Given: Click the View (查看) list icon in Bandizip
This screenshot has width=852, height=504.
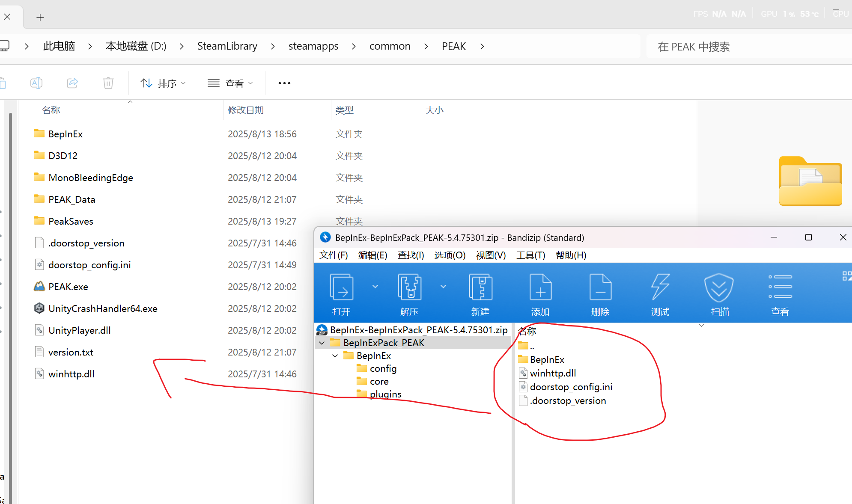Looking at the screenshot, I should pos(780,287).
